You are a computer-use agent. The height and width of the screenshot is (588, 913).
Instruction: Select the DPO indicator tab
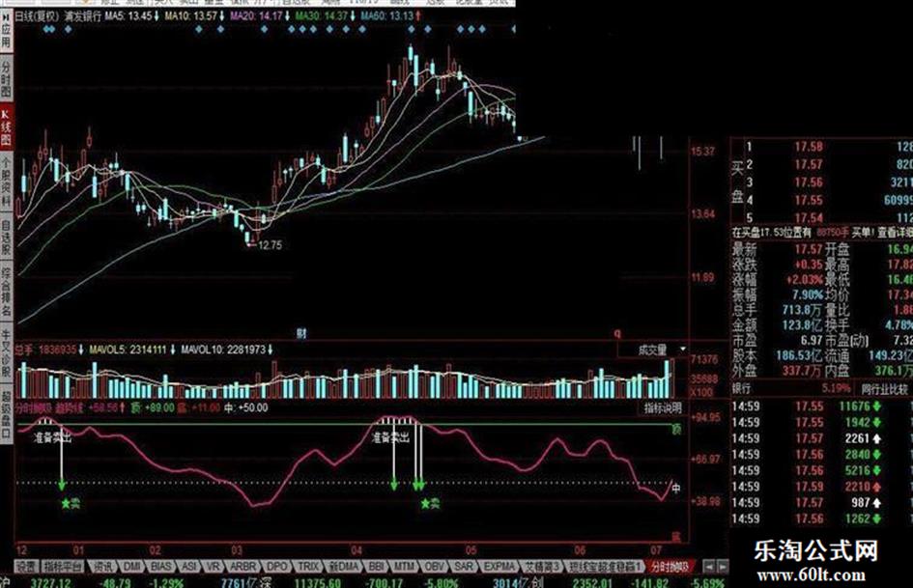[277, 567]
